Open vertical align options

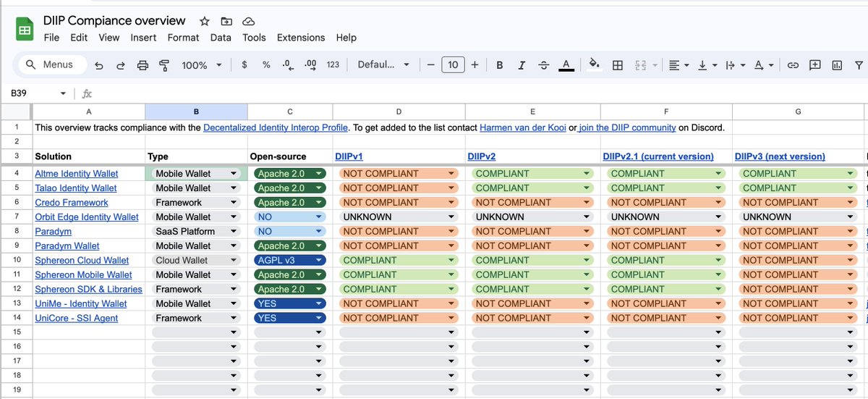click(x=706, y=65)
